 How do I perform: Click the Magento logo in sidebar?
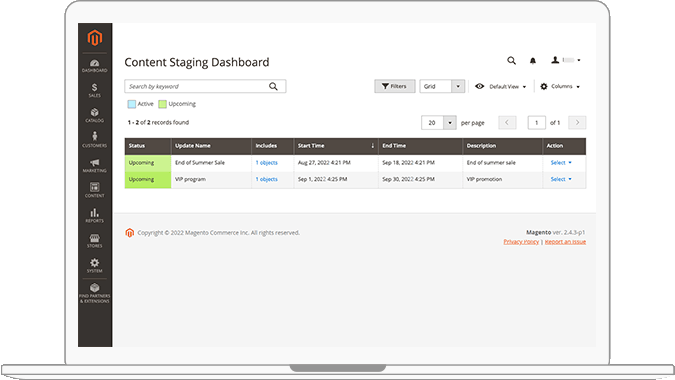(x=95, y=38)
